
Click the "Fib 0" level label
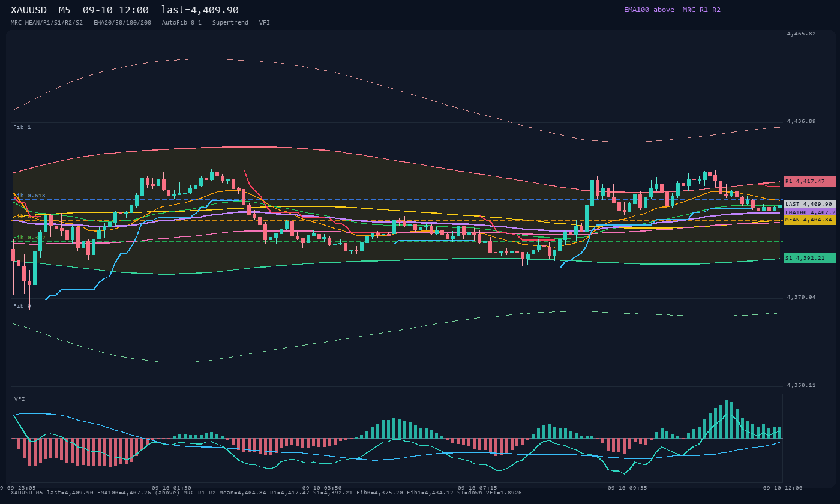(22, 306)
